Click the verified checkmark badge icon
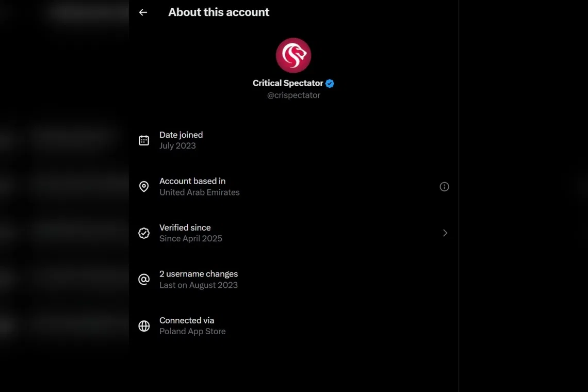588x392 pixels. [144, 233]
